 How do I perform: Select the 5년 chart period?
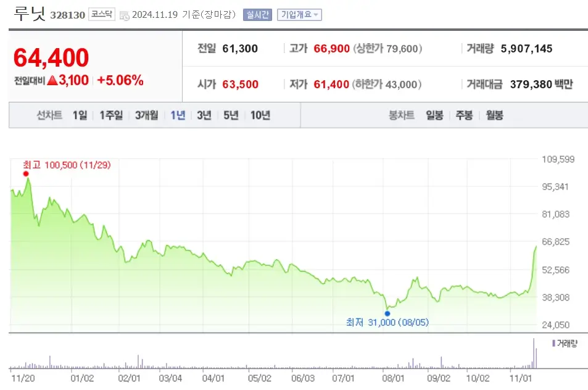click(230, 115)
